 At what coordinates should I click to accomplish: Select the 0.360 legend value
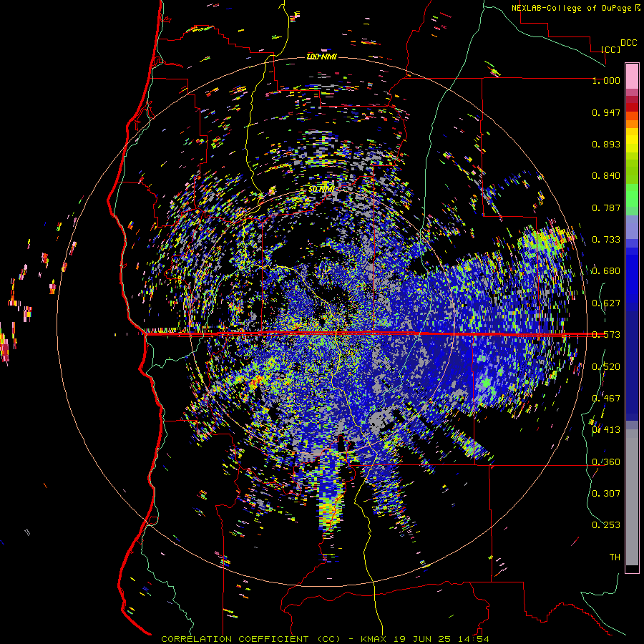point(606,462)
